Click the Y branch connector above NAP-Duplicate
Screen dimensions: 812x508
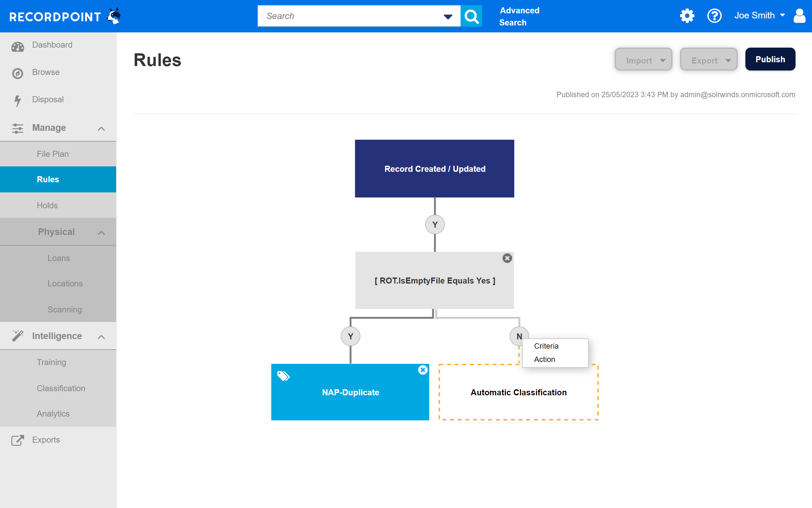(350, 336)
